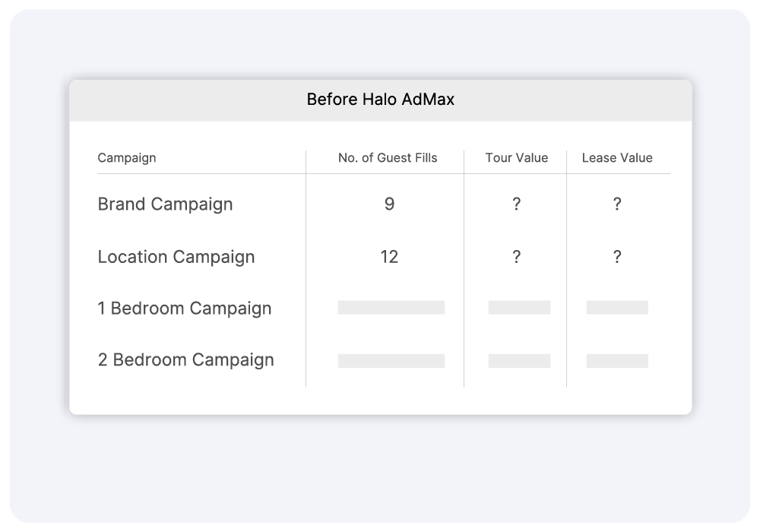This screenshot has width=760, height=532.
Task: Click Brand Campaign's Lease Value question mark
Action: click(616, 204)
